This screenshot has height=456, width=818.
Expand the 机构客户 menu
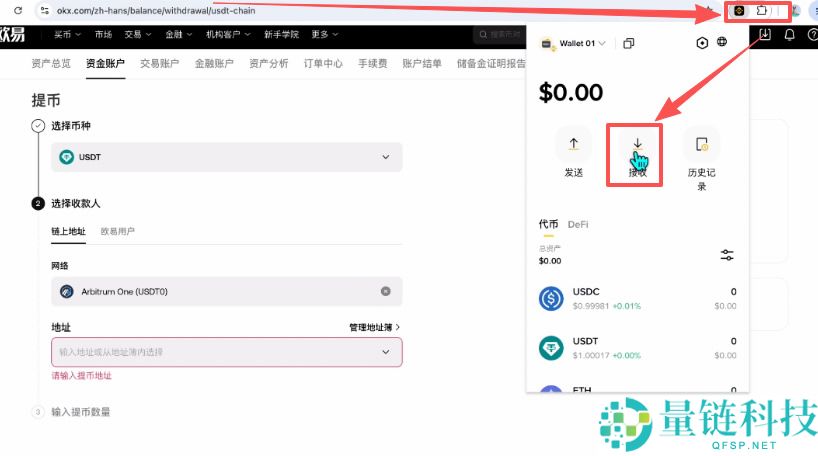click(228, 34)
